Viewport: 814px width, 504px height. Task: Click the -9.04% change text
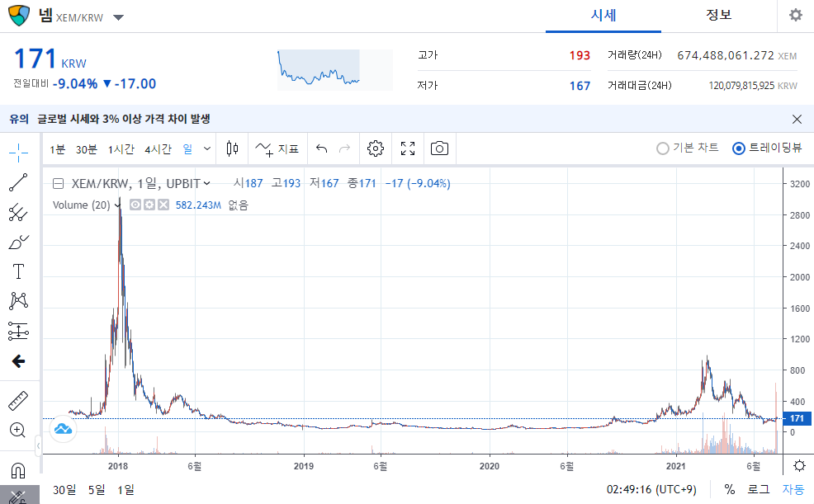tap(75, 83)
